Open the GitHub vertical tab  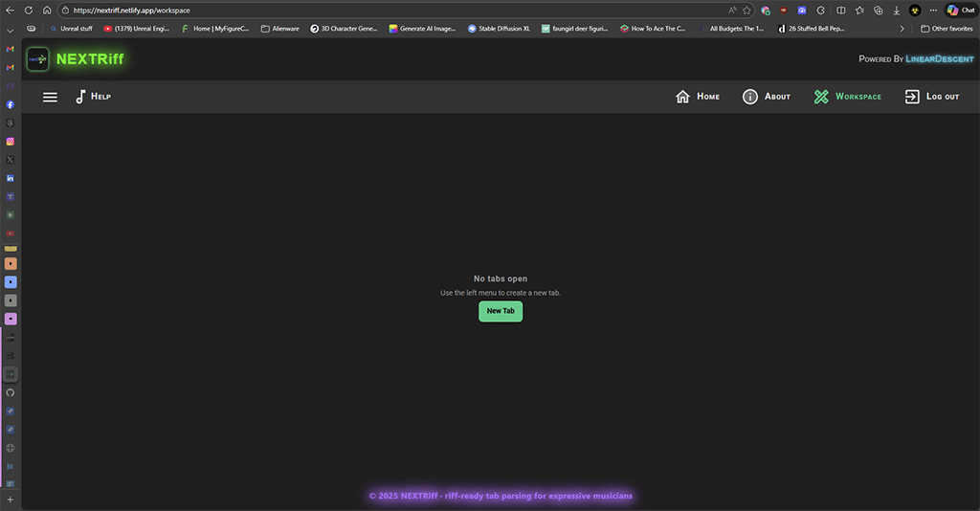click(11, 392)
